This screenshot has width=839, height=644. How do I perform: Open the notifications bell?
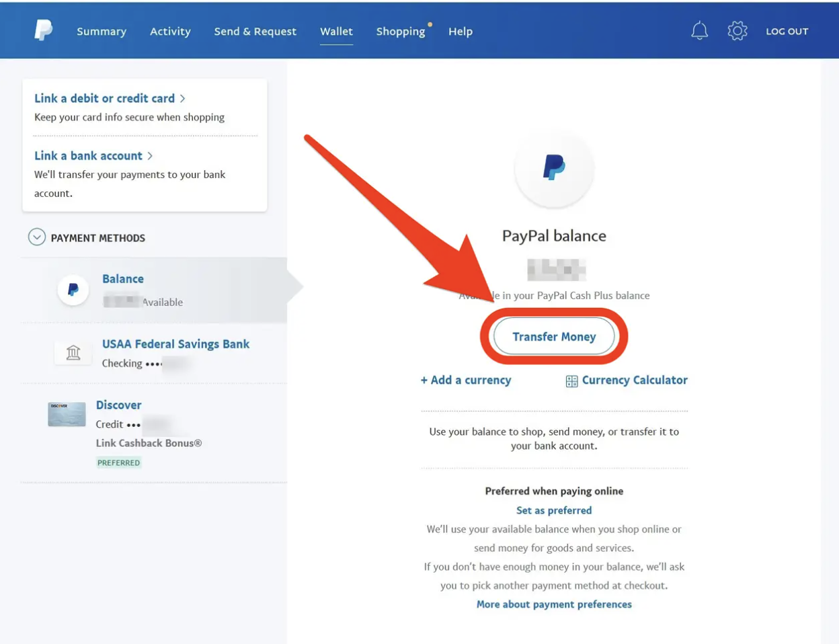(x=699, y=30)
